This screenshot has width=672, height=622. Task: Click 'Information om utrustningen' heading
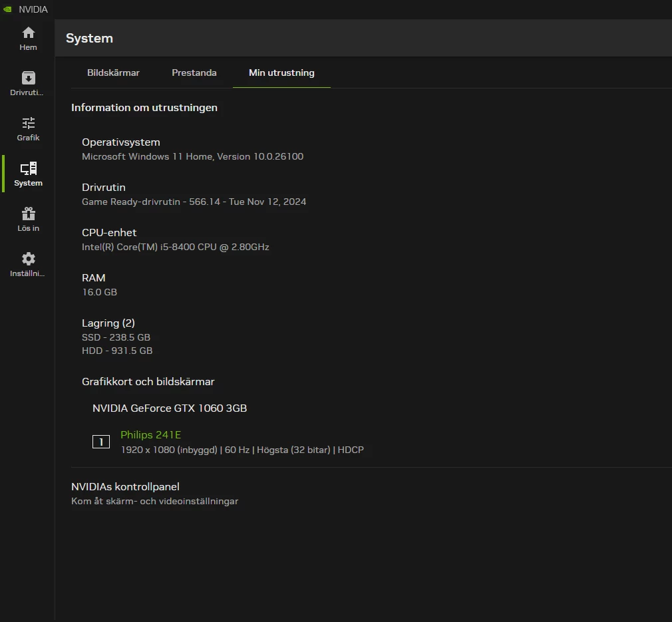point(144,108)
